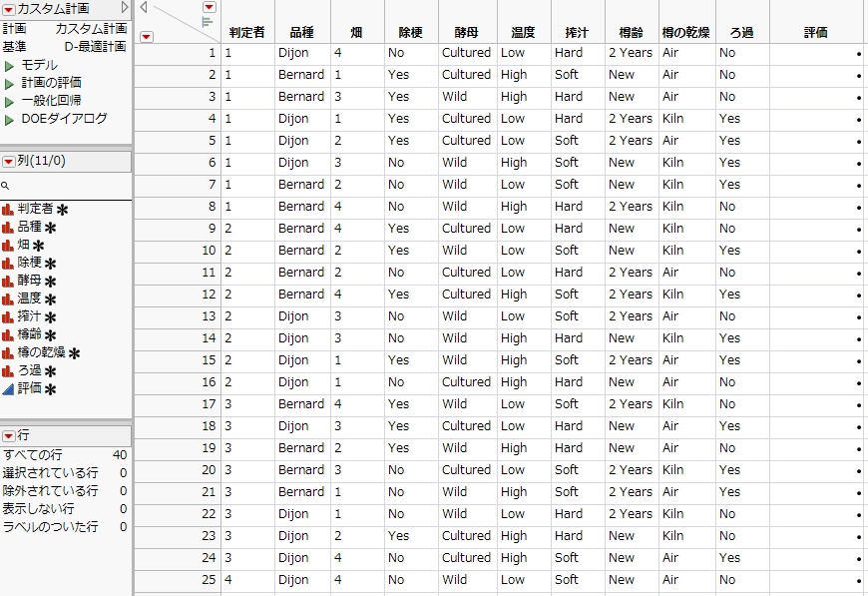Open the columns red triangle in the table corner
The height and width of the screenshot is (596, 868).
tap(210, 7)
